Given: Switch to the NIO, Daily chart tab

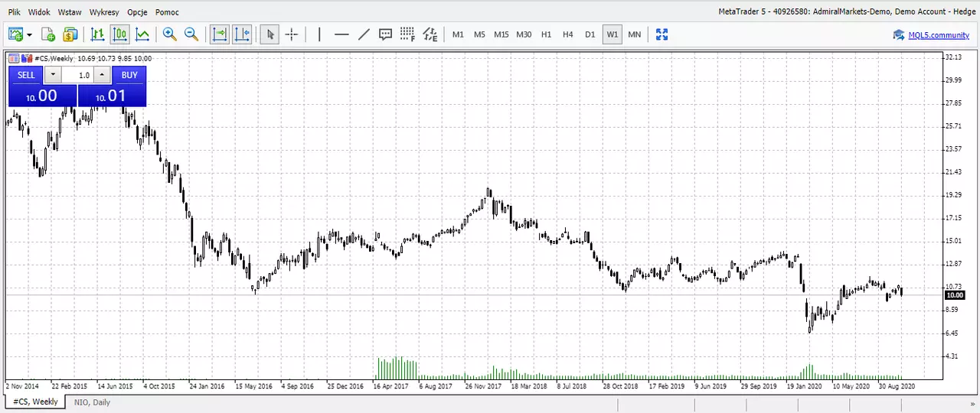Looking at the screenshot, I should 92,402.
